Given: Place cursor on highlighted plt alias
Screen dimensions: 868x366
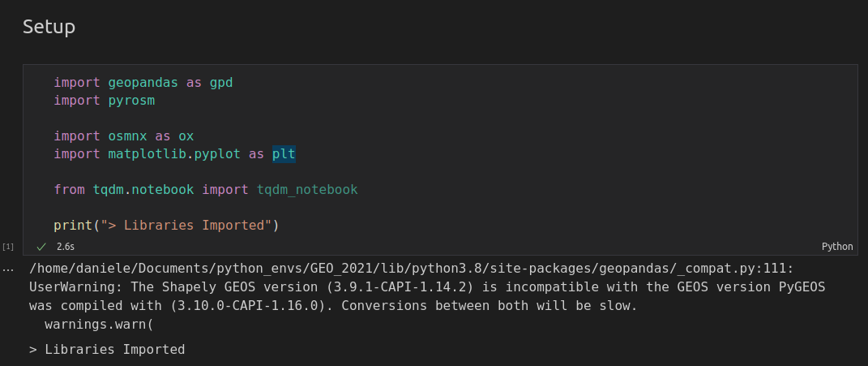Looking at the screenshot, I should click(284, 153).
